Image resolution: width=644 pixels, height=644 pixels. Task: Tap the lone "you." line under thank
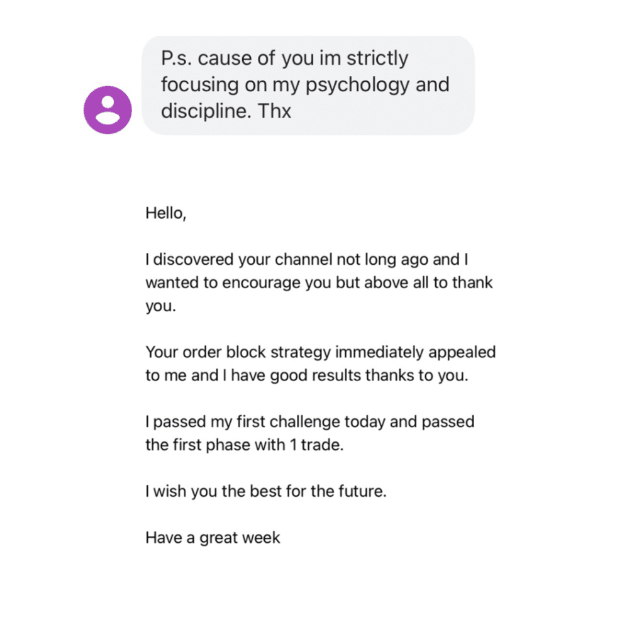click(x=160, y=306)
